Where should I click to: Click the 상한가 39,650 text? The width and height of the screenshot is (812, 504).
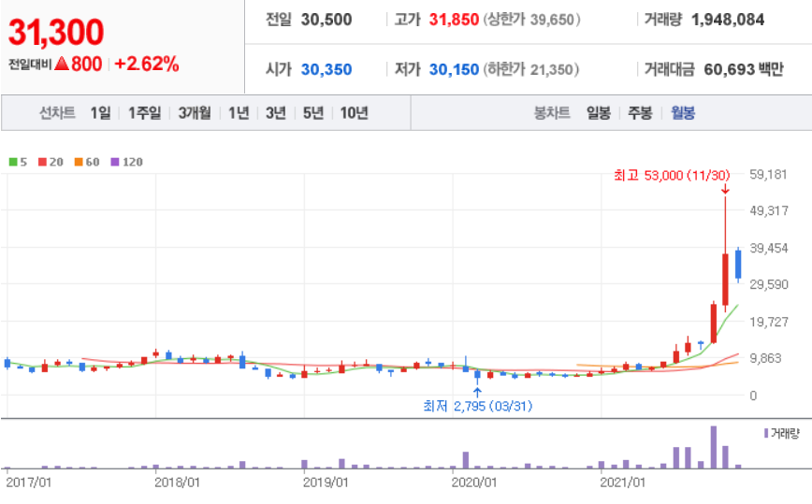pyautogui.click(x=532, y=20)
